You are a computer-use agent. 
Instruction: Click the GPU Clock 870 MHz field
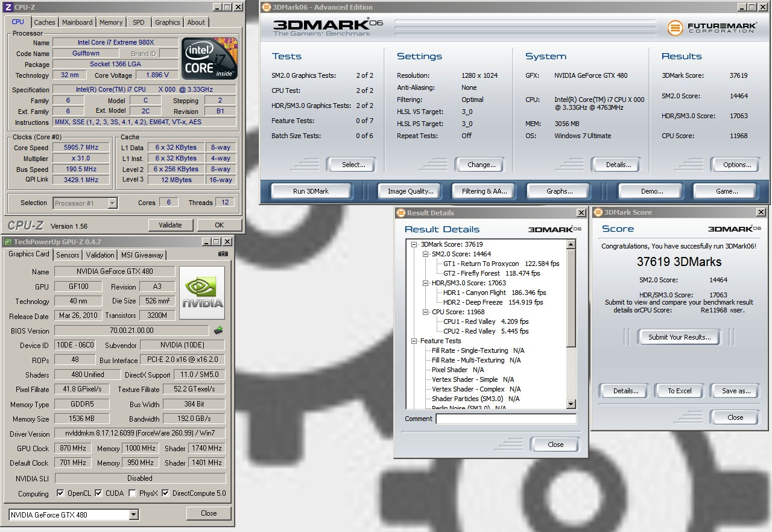click(72, 448)
